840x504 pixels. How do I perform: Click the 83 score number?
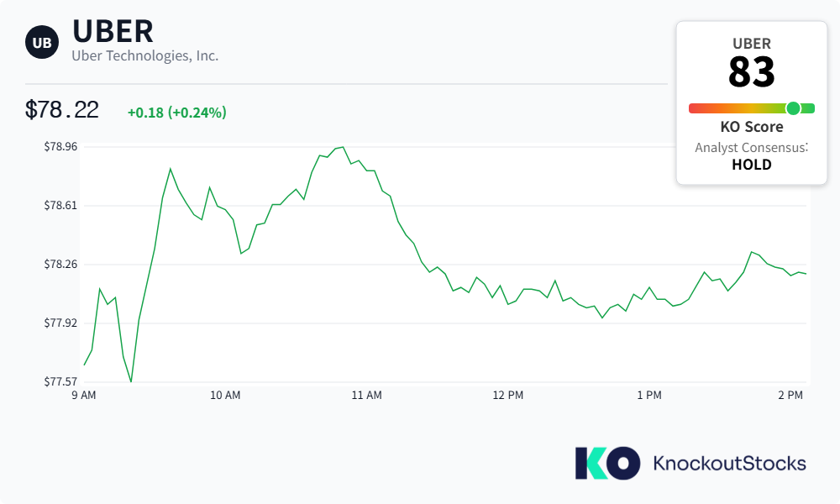(752, 71)
